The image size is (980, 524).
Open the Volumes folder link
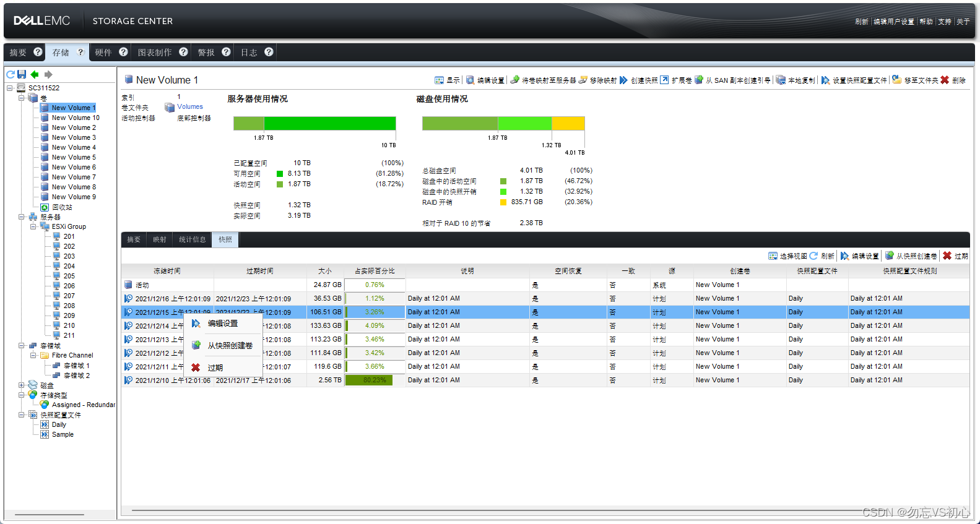point(189,106)
